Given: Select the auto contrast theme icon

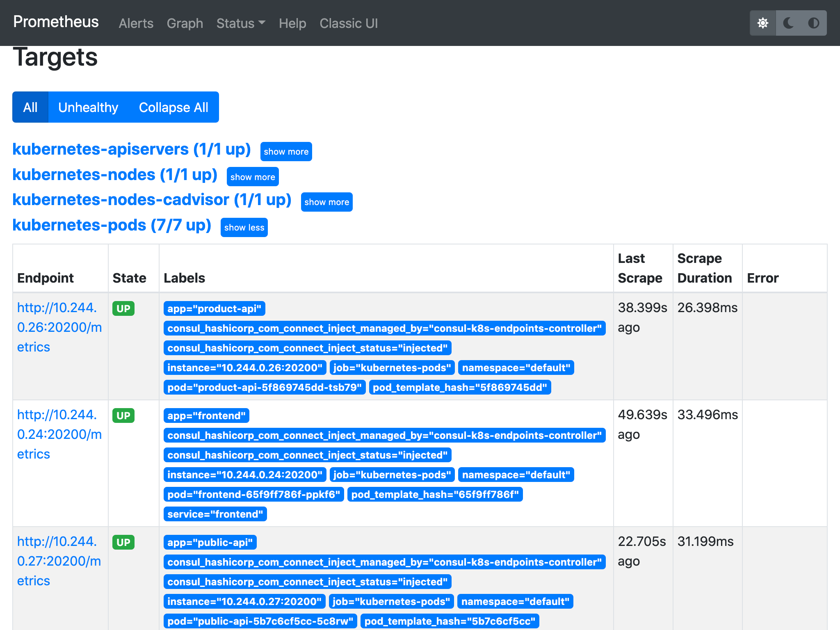Looking at the screenshot, I should (813, 23).
